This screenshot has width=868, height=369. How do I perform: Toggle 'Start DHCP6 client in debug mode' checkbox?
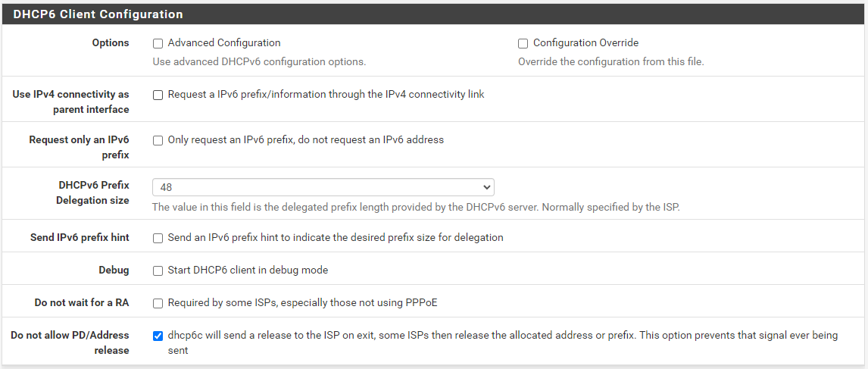point(158,270)
